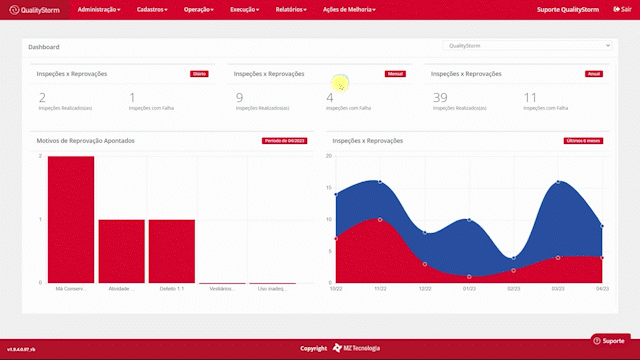Click the Uso inadeq... axis label
The height and width of the screenshot is (360, 640).
[272, 289]
